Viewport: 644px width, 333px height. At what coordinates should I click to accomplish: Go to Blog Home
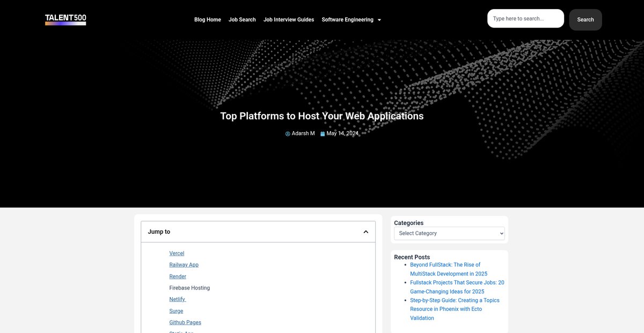[208, 20]
